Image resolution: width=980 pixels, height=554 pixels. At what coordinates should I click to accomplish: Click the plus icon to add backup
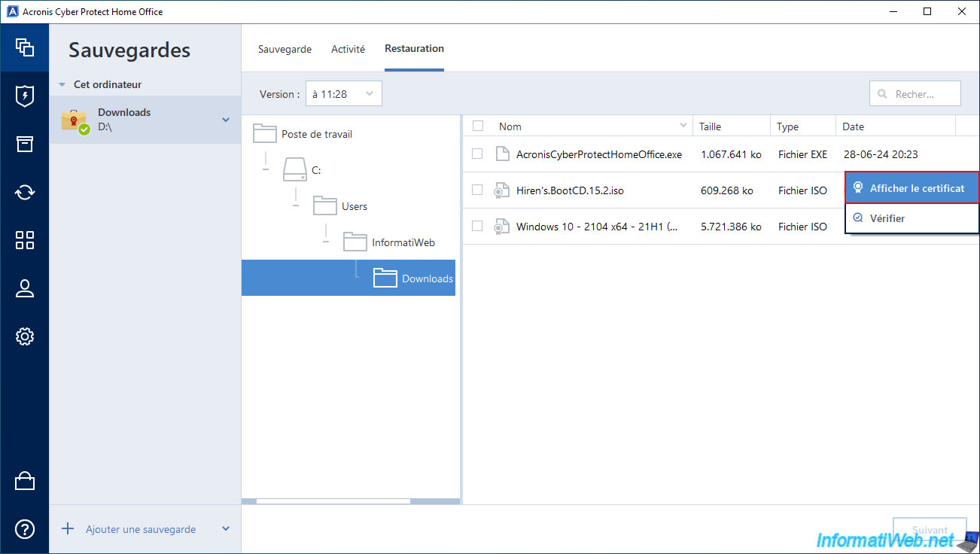click(x=68, y=528)
